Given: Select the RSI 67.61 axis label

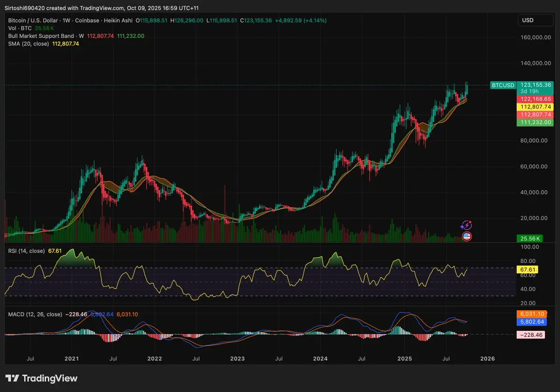Looking at the screenshot, I should pos(527,270).
